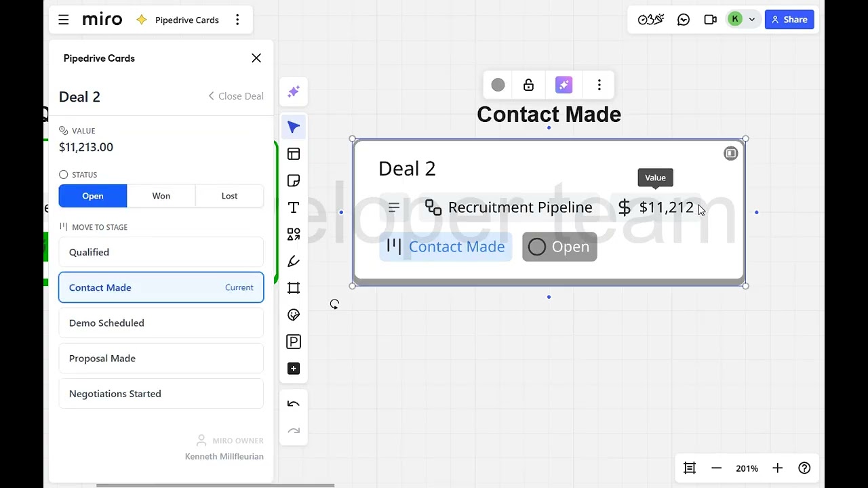The height and width of the screenshot is (488, 868).
Task: Open the Templates tool
Action: pos(294,154)
